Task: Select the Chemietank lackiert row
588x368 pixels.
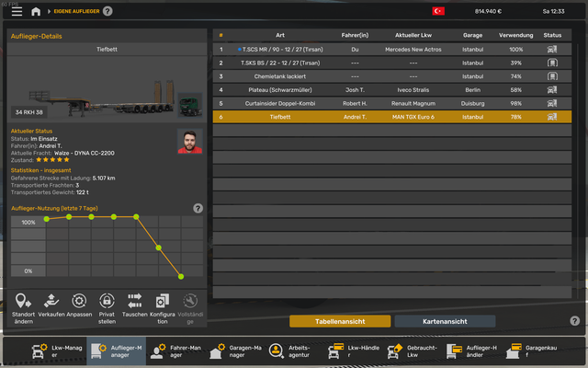Action: (x=392, y=76)
